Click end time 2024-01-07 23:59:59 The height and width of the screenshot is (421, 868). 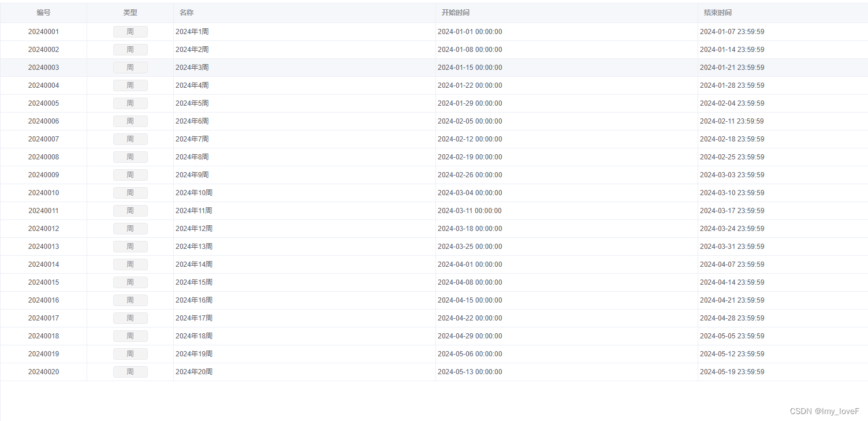tap(732, 32)
